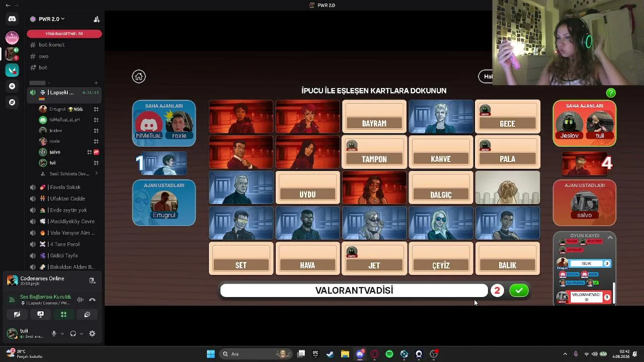Toggle Discord microphone mute
Viewport: 644px width, 362px height.
click(x=54, y=333)
